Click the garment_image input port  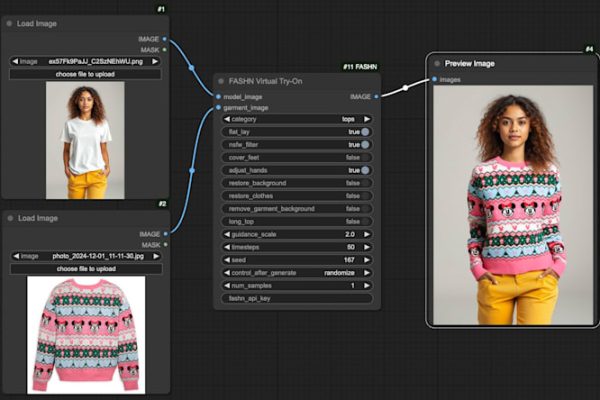[218, 108]
